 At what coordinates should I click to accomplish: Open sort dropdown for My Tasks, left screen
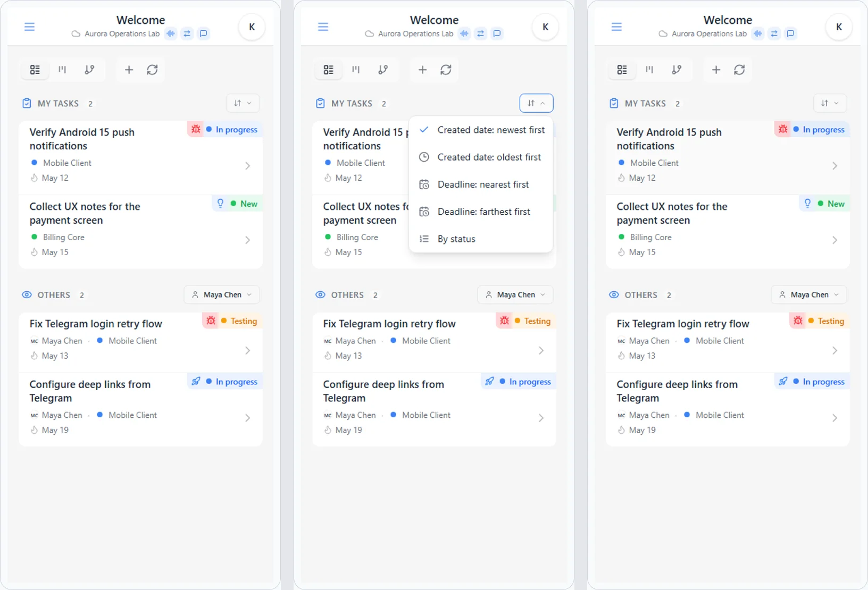(x=243, y=103)
